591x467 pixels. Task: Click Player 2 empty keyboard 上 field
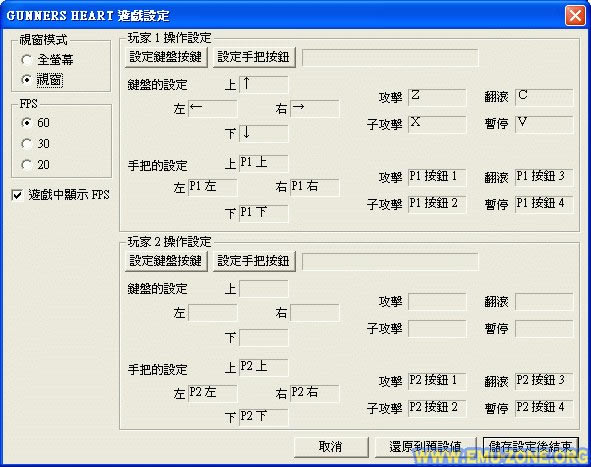[x=263, y=289]
